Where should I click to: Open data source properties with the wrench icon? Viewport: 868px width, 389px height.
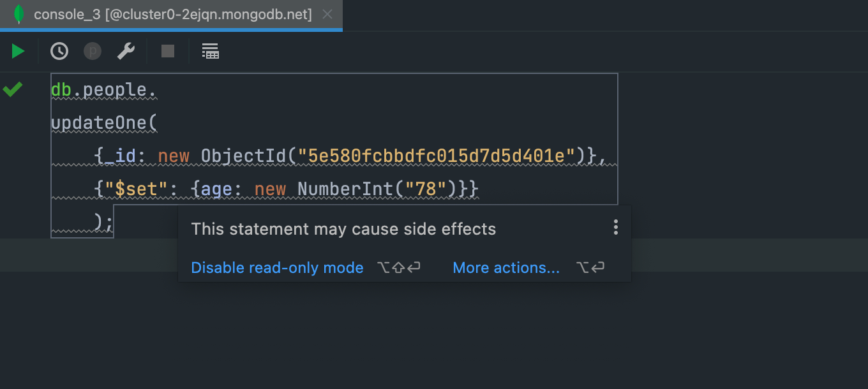click(125, 51)
